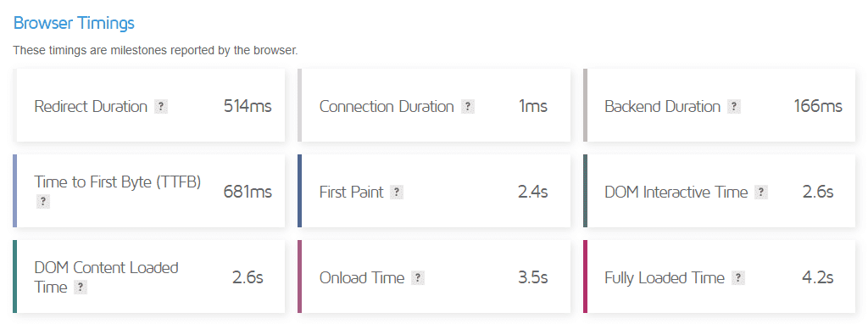
Task: Click the teal bar on DOM Content Loaded card
Action: click(15, 277)
